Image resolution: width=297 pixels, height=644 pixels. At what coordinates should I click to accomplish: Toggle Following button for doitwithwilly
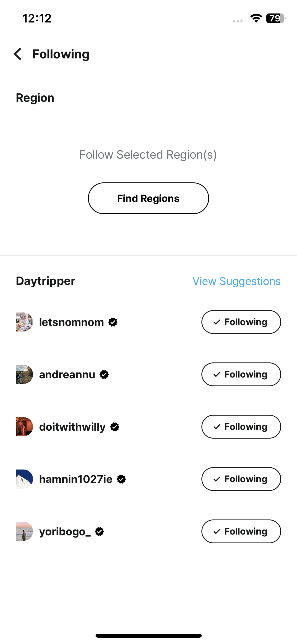pos(241,427)
